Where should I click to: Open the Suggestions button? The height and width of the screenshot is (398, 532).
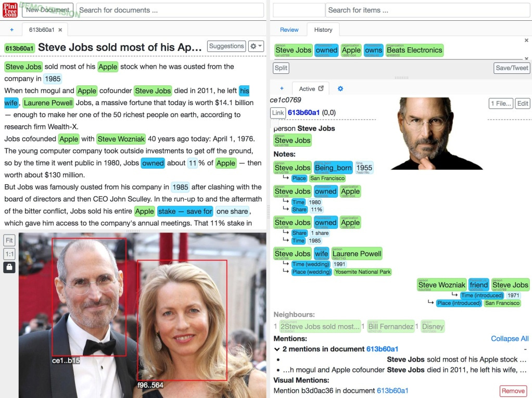(226, 46)
